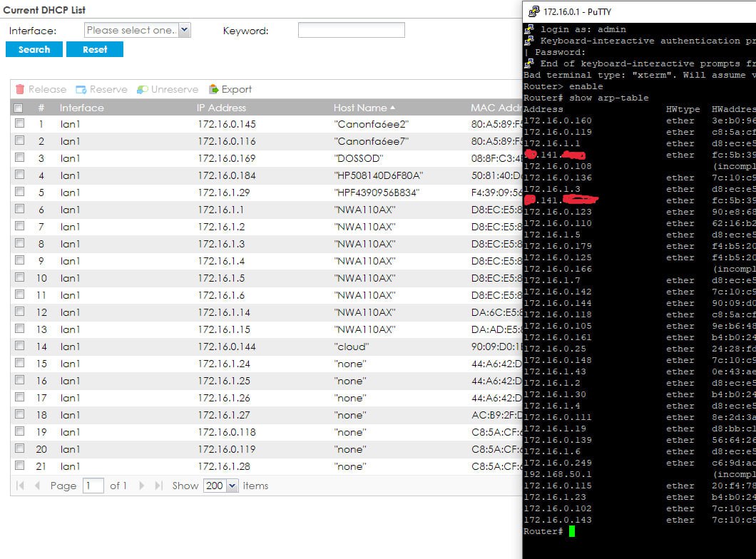
Task: Go to the previous page arrow
Action: pos(37,486)
